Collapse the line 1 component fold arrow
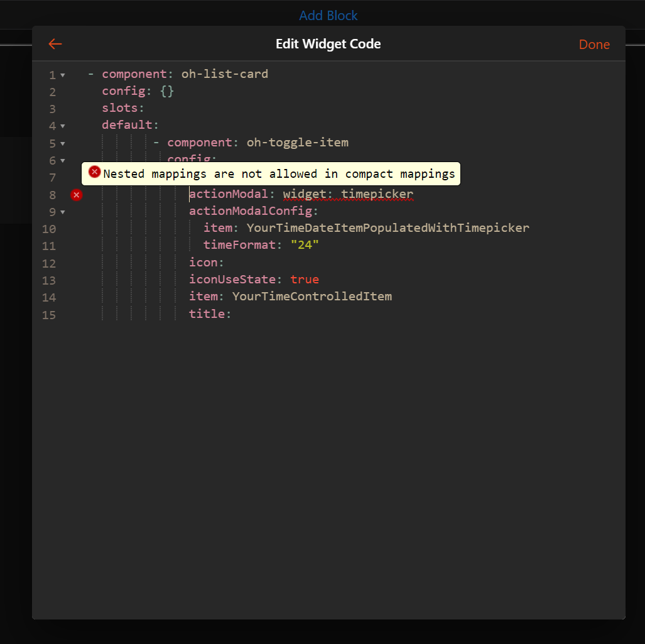 click(x=63, y=75)
